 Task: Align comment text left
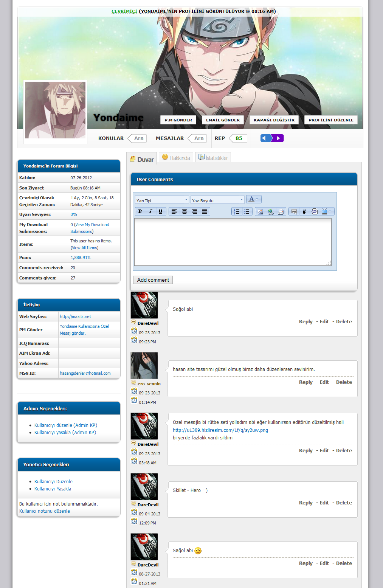point(174,211)
